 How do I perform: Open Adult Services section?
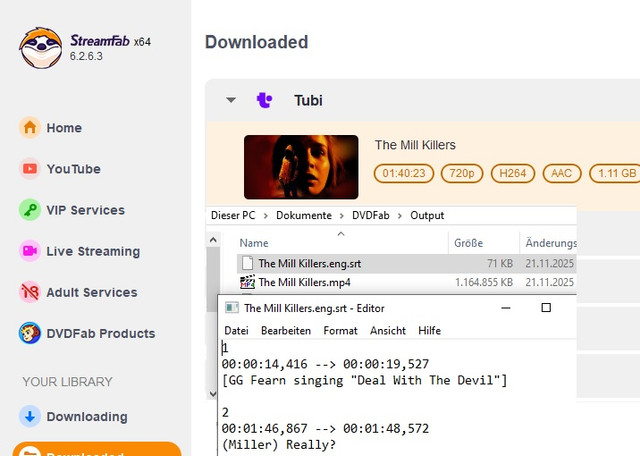(91, 292)
